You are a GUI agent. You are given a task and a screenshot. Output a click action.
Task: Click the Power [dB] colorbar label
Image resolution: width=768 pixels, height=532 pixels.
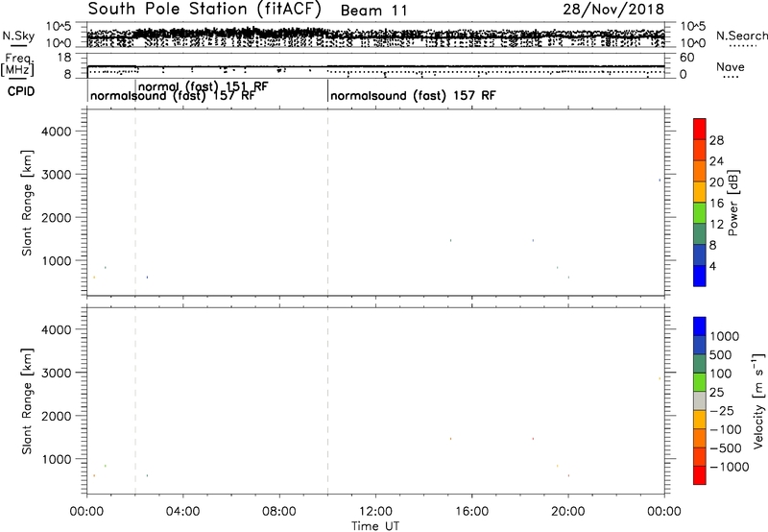(733, 203)
